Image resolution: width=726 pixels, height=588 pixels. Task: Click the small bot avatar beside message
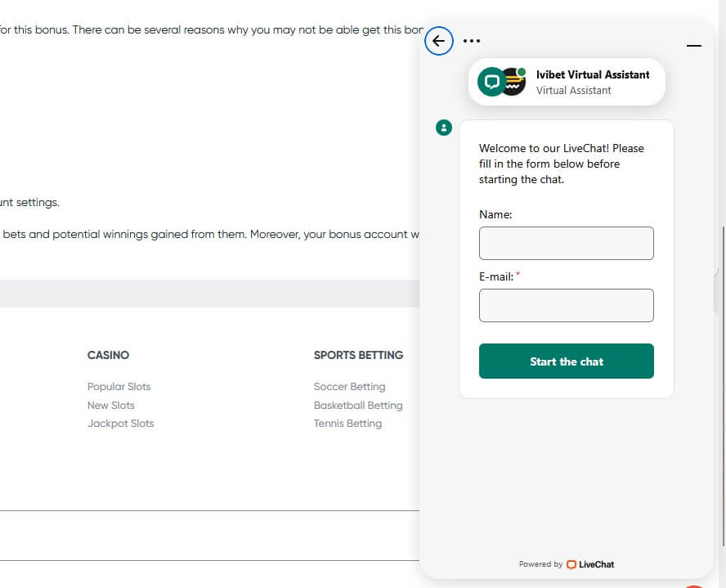(444, 128)
